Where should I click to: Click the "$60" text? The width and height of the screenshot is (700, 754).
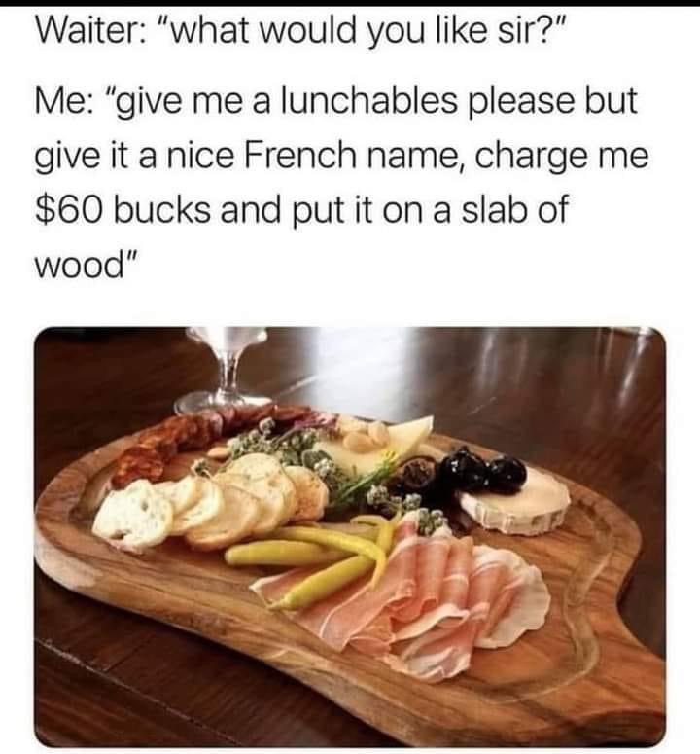pyautogui.click(x=69, y=211)
